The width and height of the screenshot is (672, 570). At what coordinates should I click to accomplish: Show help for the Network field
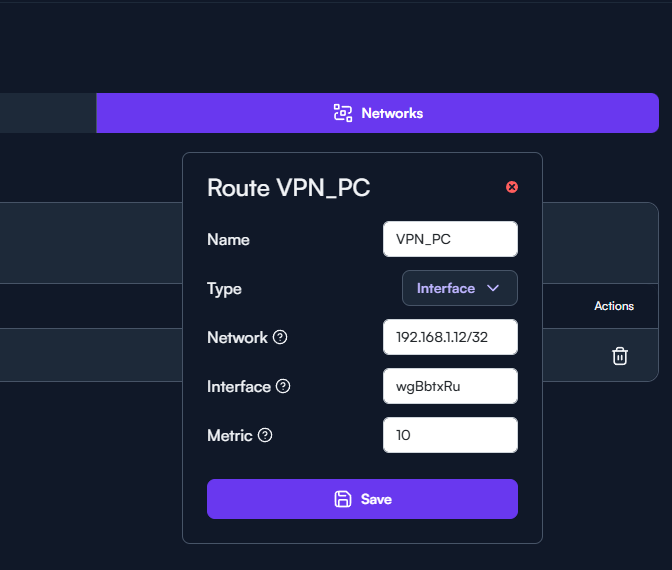(x=280, y=338)
